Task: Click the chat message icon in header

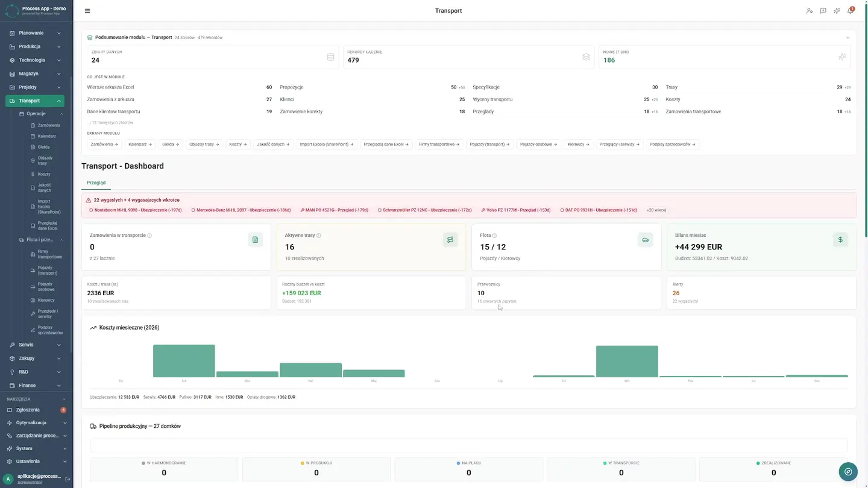Action: (x=823, y=11)
